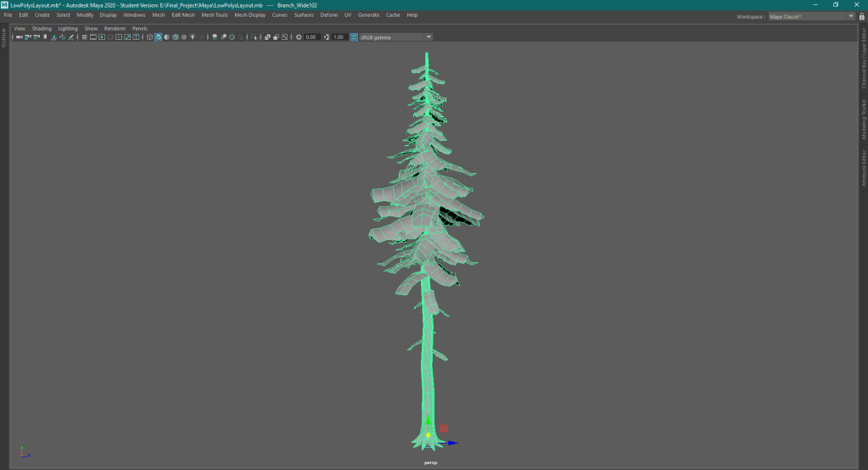Screen dimensions: 868x470
Task: Click the workspace lock icon
Action: pyautogui.click(x=862, y=16)
